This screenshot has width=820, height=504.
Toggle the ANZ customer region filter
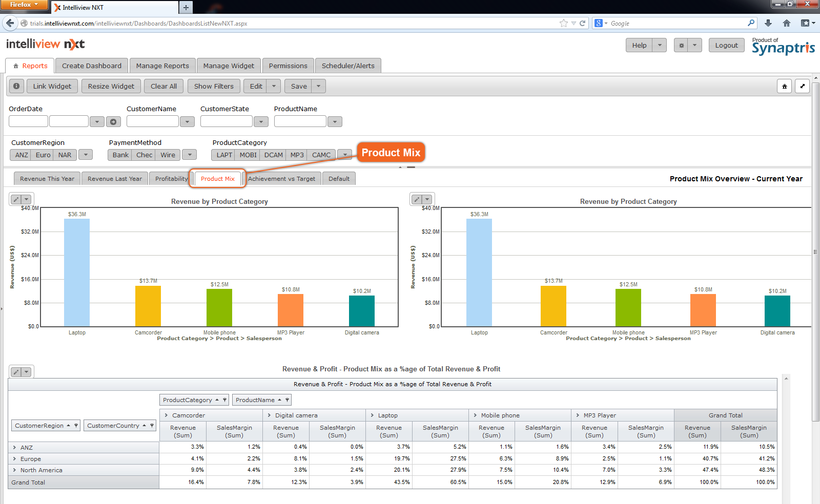click(22, 155)
